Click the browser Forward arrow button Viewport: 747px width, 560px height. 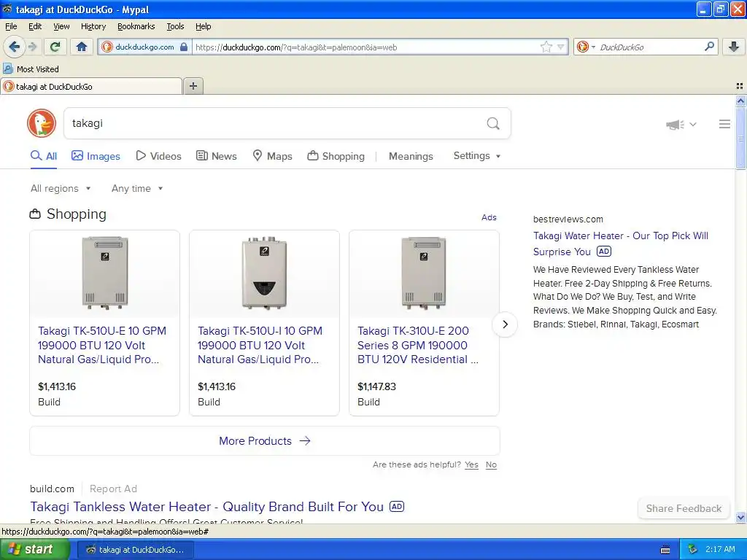pyautogui.click(x=32, y=47)
